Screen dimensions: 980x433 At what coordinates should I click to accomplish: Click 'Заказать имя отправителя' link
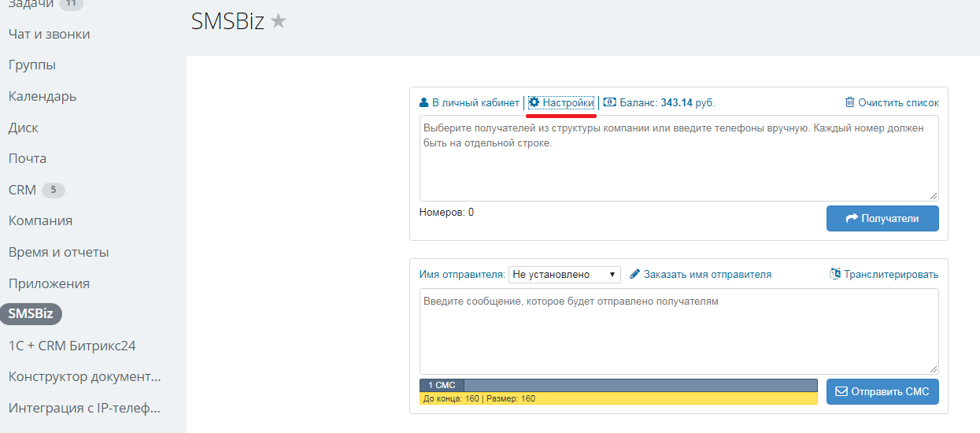[x=708, y=274]
